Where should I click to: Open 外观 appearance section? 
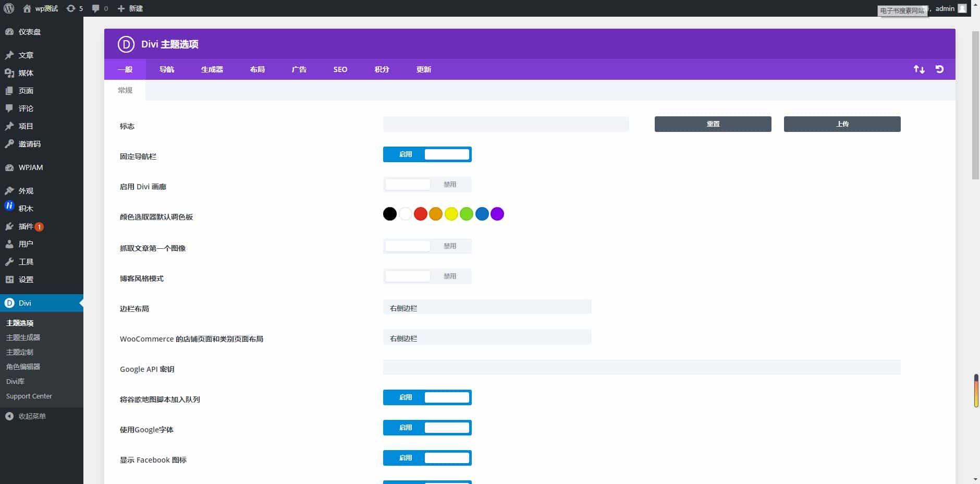[42, 191]
